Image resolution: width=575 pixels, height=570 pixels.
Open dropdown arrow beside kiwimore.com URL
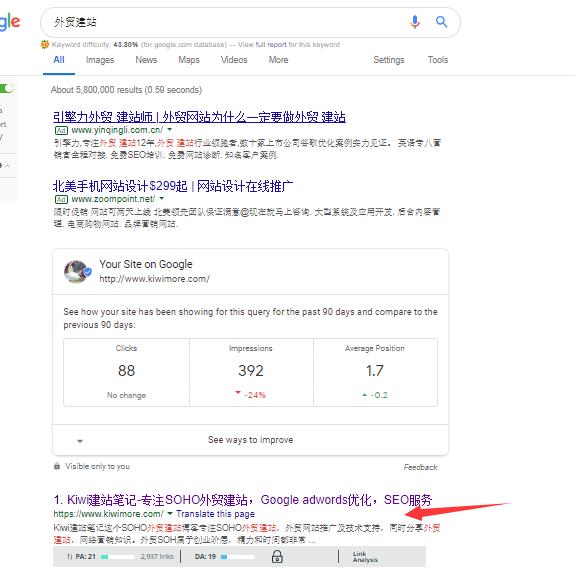169,514
